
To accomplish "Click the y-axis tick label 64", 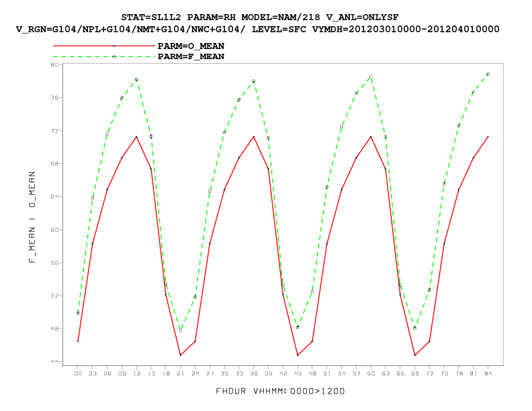I will (x=54, y=197).
